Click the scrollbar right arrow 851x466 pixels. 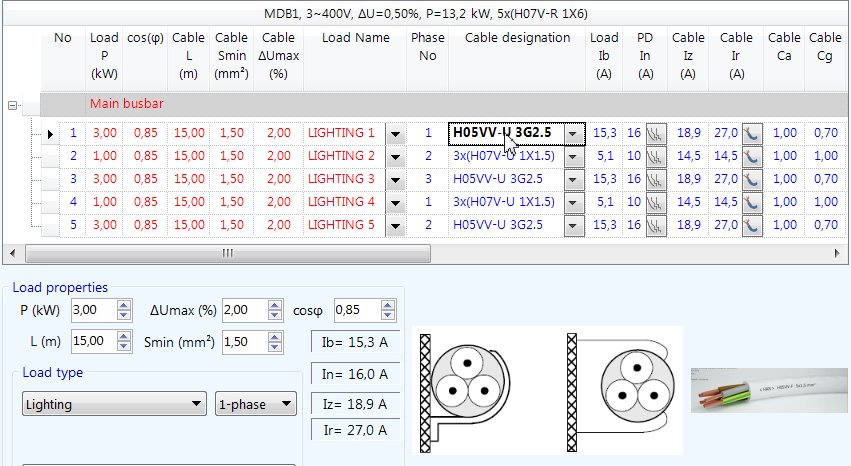tap(837, 253)
